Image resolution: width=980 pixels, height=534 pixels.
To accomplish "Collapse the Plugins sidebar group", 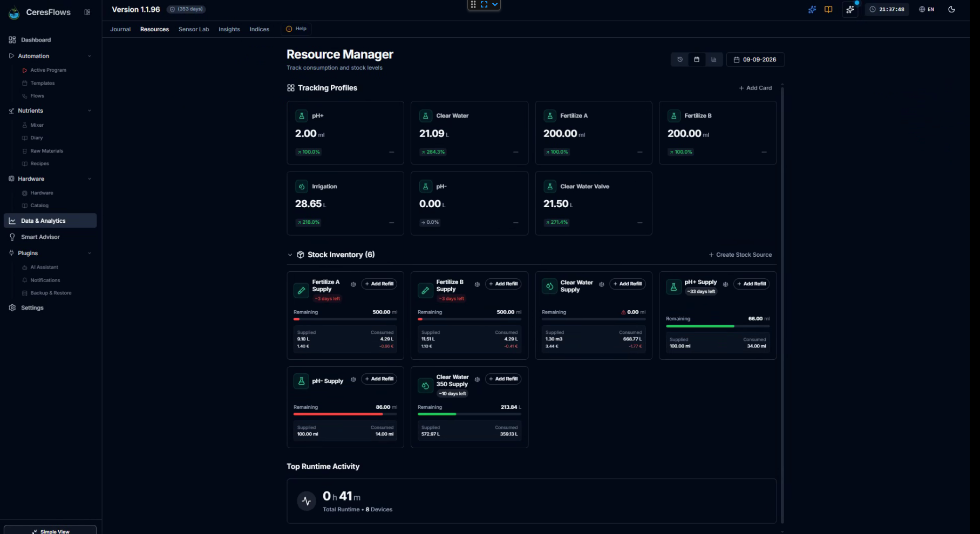I will [x=89, y=253].
